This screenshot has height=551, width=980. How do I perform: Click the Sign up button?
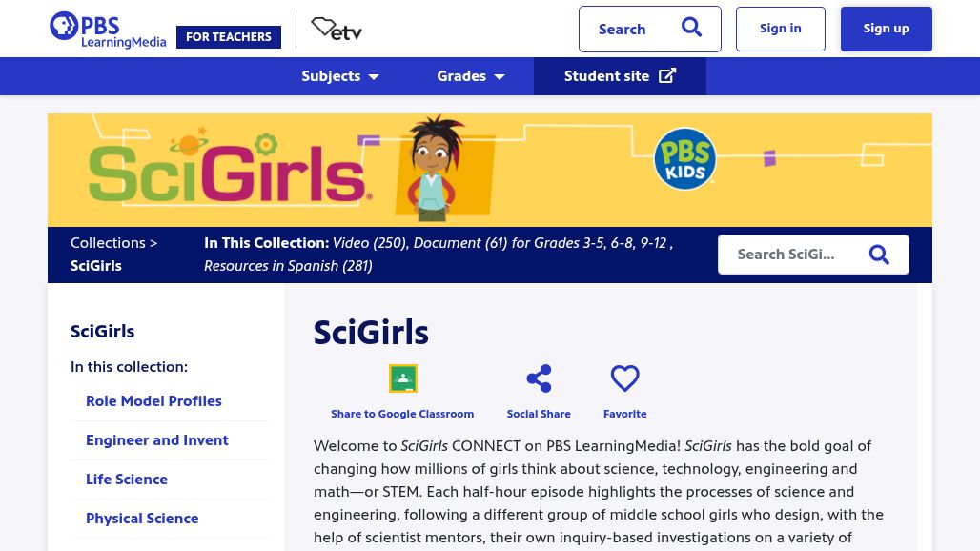886,29
